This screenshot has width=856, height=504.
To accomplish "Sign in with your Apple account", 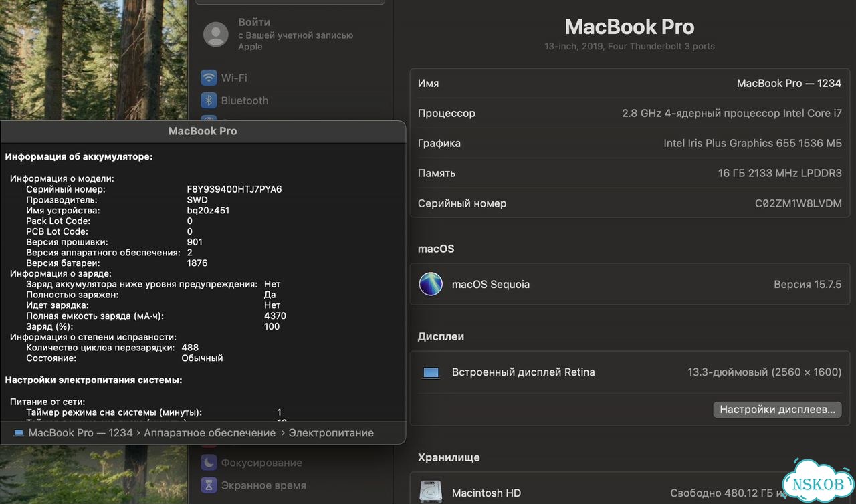I will pyautogui.click(x=296, y=35).
